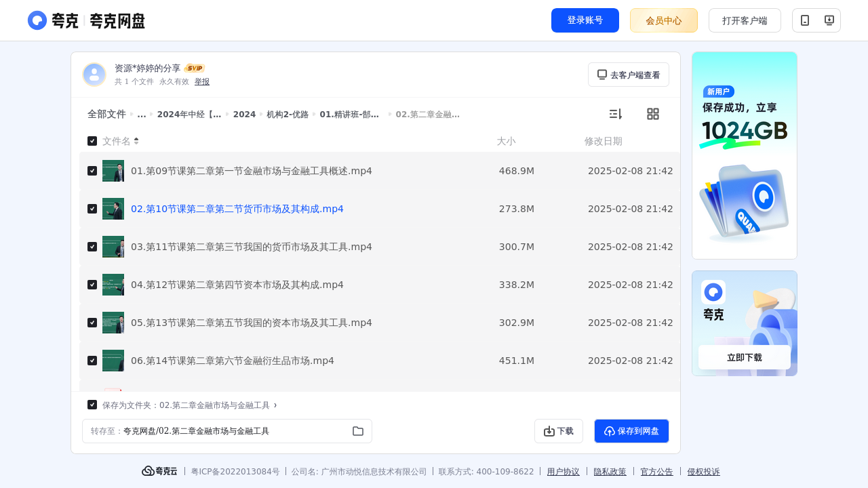The width and height of the screenshot is (868, 488).
Task: Click 打开客户端 button
Action: coord(745,20)
